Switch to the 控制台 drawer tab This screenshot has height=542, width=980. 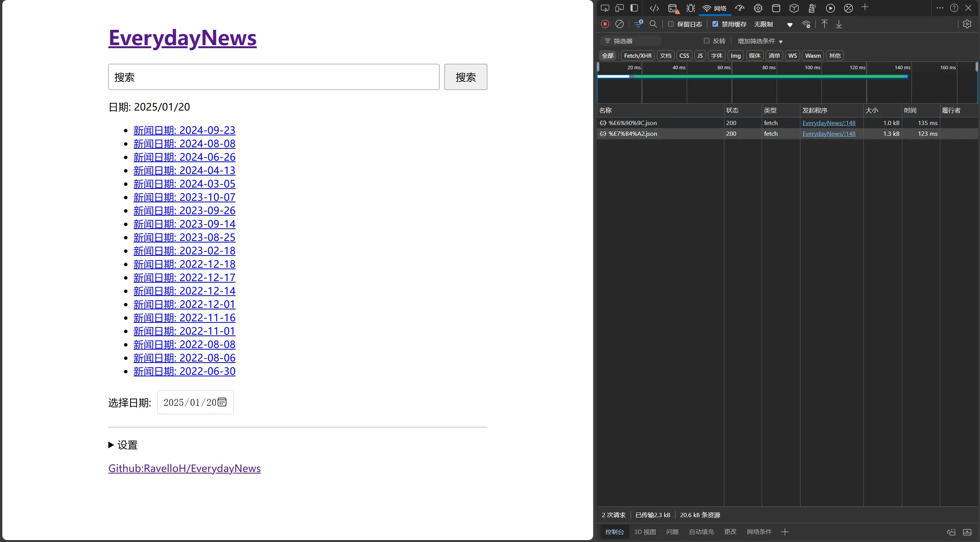pos(614,532)
